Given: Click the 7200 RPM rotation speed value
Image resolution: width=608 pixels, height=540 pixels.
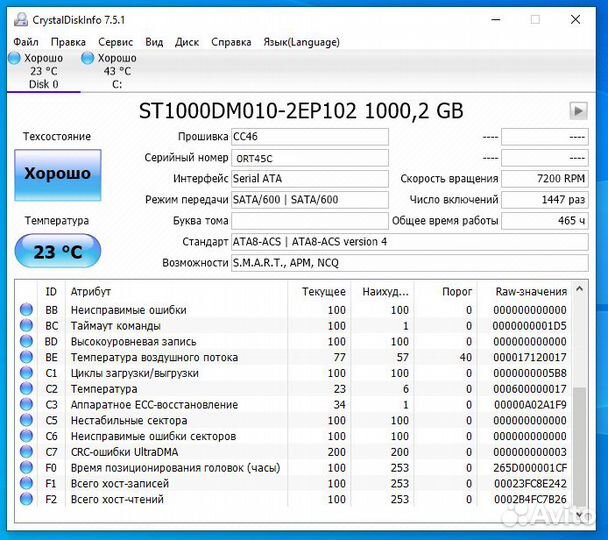Looking at the screenshot, I should [x=545, y=179].
